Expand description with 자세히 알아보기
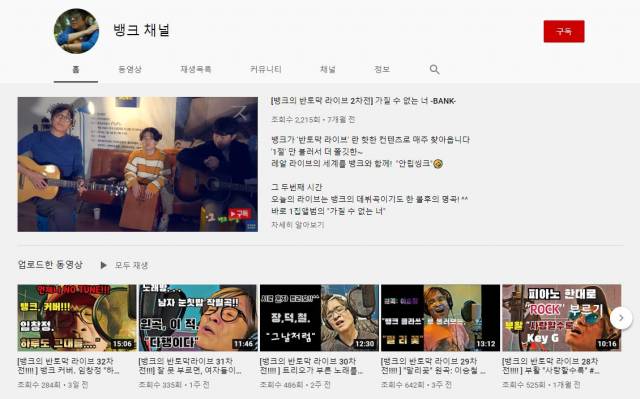 [x=298, y=225]
